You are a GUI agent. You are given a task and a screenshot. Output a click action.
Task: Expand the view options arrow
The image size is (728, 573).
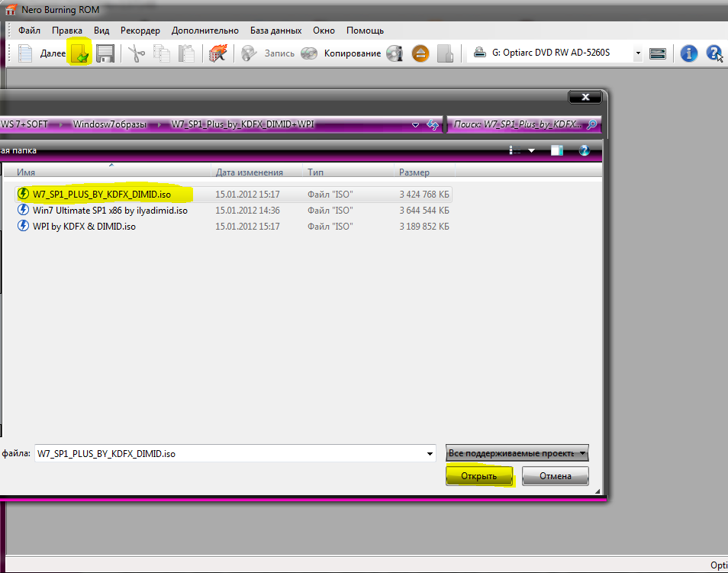click(532, 150)
